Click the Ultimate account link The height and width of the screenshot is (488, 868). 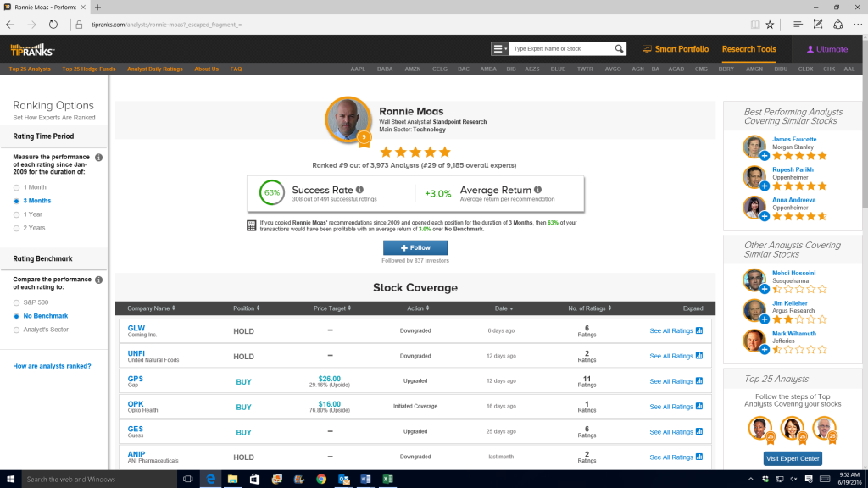(827, 49)
